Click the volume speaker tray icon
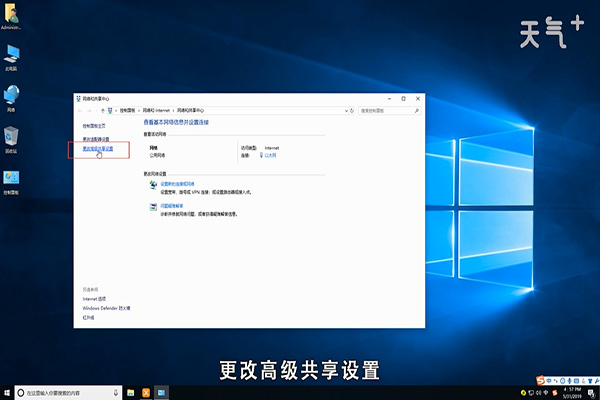The image size is (600, 400). pos(538,393)
